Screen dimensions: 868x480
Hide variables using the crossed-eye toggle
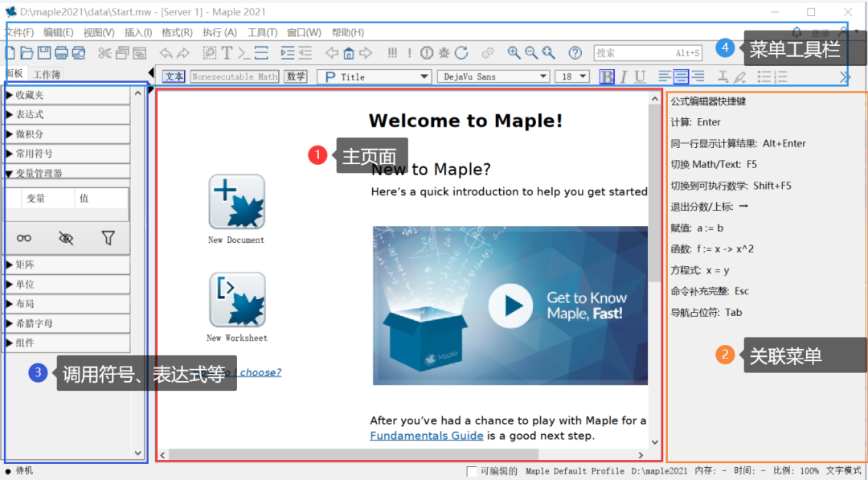pyautogui.click(x=66, y=238)
